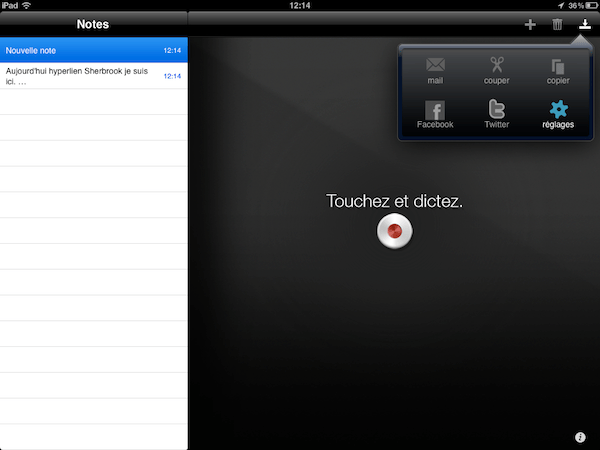Open the 'Aujourd'hui hyperlien Sherbrook' note
Viewport: 600px width, 450px height.
(x=93, y=76)
